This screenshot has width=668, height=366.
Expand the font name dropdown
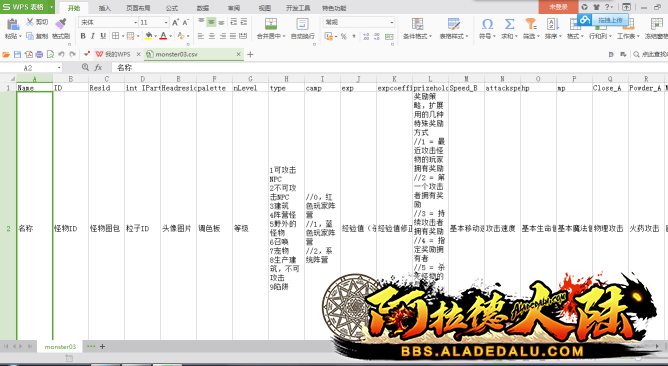(x=135, y=23)
